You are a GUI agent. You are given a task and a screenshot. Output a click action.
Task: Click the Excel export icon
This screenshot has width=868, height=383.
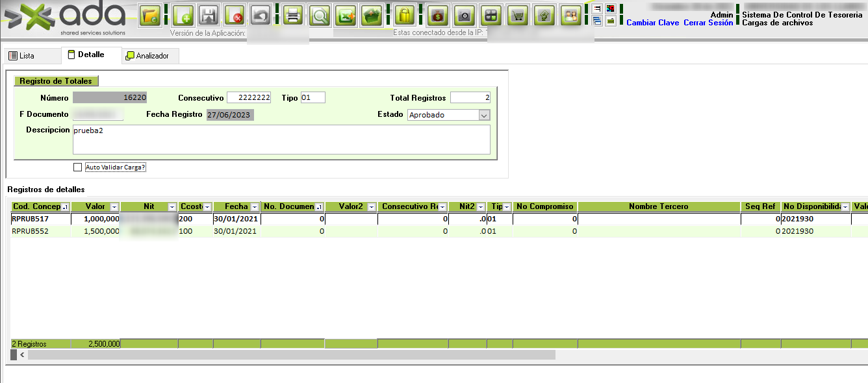pos(346,16)
